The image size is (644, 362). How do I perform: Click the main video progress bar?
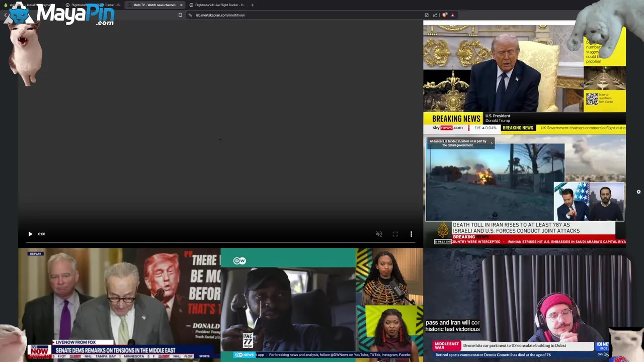[221, 242]
